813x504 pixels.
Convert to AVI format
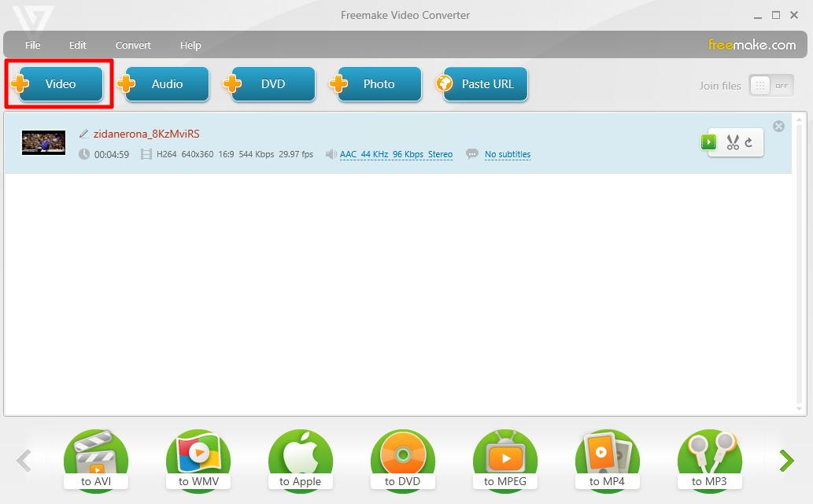[x=96, y=461]
